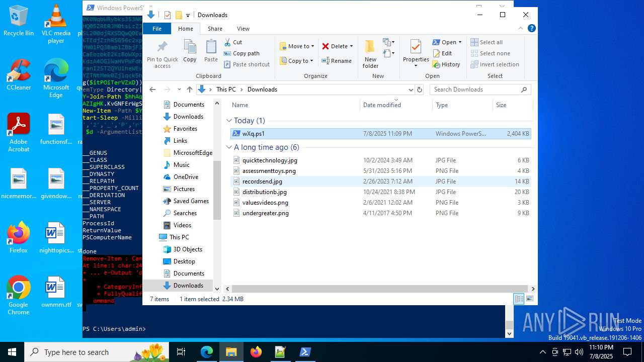The image size is (644, 362).
Task: Select undergreater.png file
Action: [380, 213]
